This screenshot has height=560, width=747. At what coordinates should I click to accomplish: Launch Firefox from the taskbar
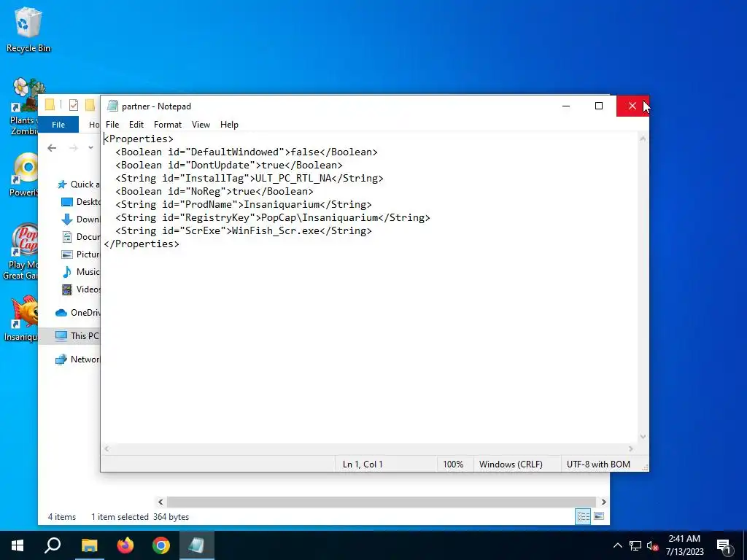[x=125, y=545]
